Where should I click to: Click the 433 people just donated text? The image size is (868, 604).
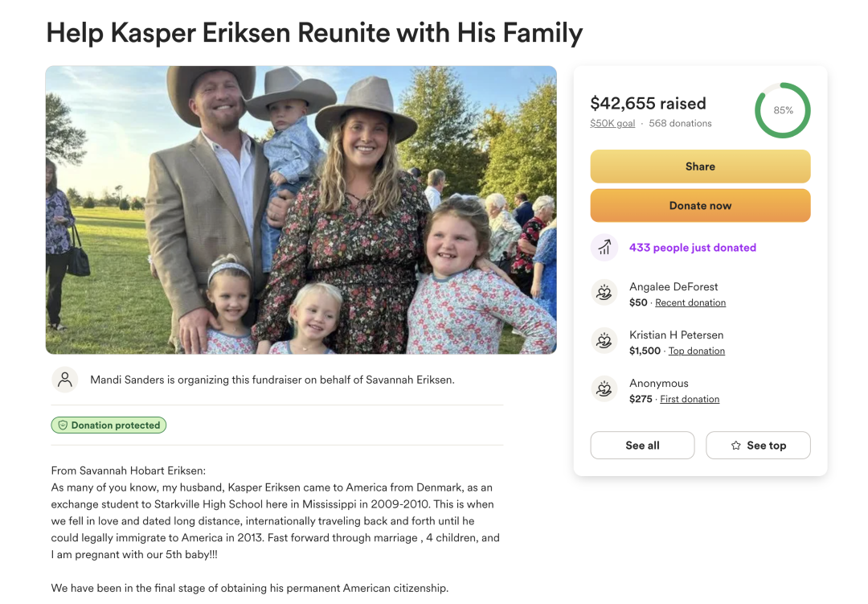693,248
